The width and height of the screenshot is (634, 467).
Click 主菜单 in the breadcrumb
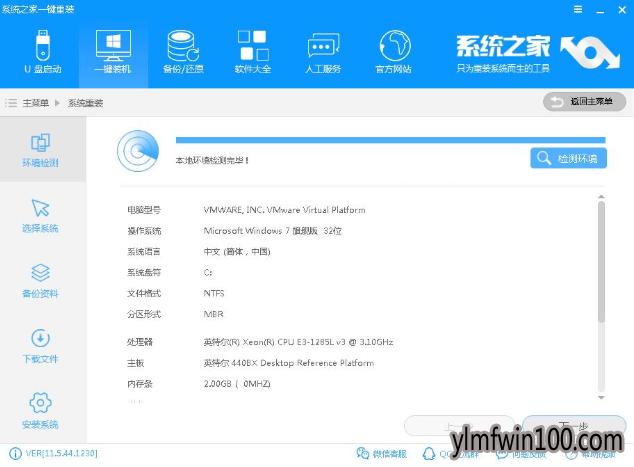point(36,103)
